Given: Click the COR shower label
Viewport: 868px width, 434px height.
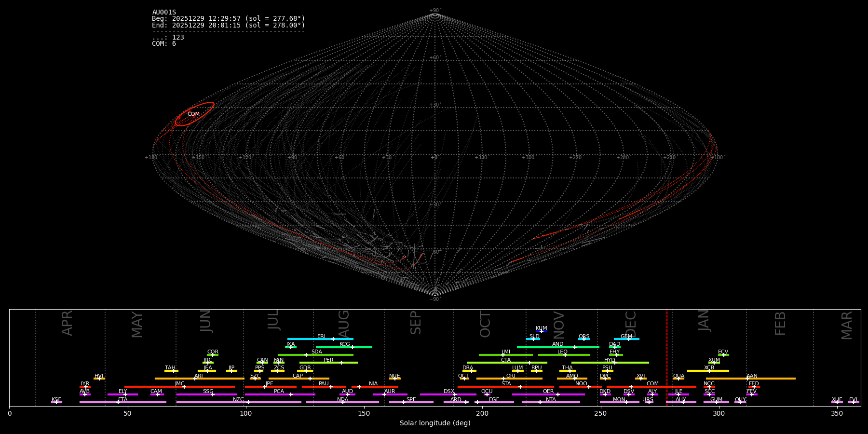Looking at the screenshot, I should [x=213, y=352].
